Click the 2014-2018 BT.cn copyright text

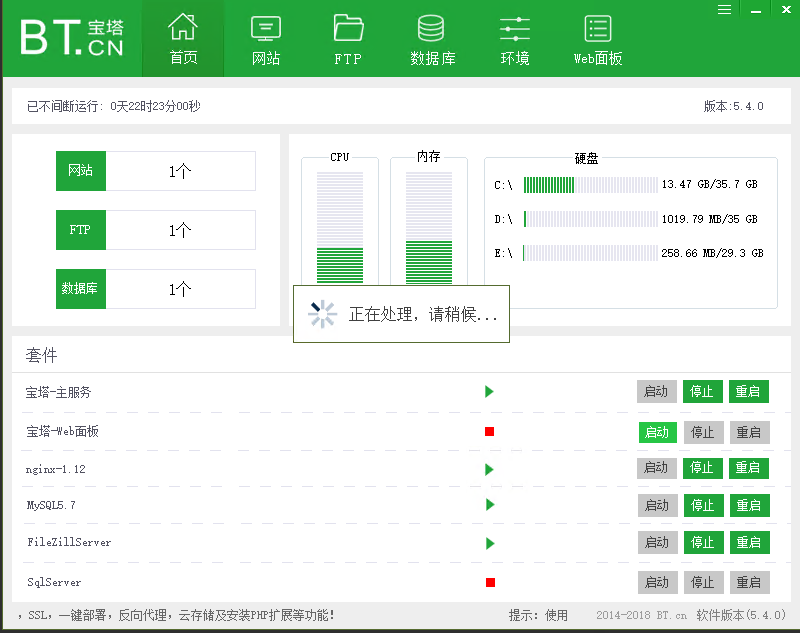click(x=641, y=616)
